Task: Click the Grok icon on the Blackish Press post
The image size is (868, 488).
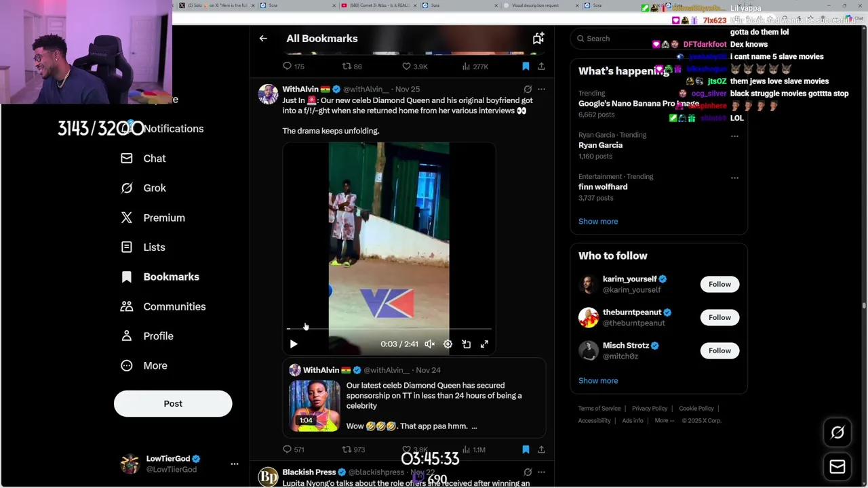Action: click(528, 472)
